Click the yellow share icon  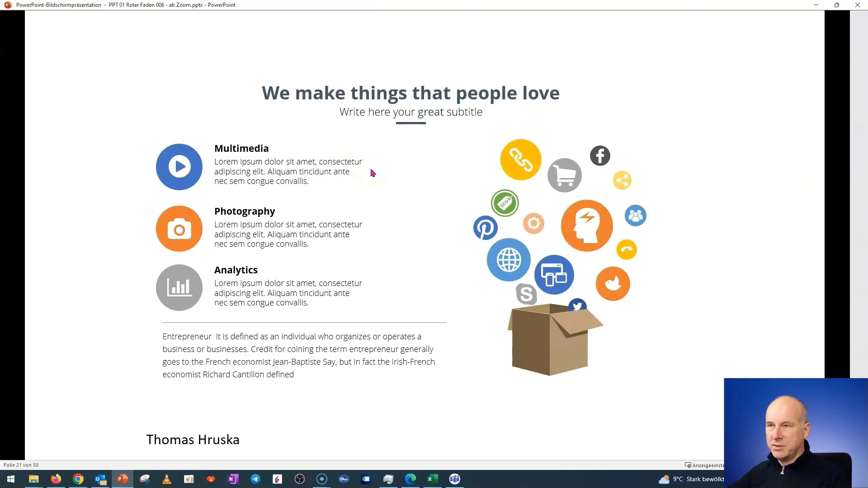click(x=622, y=180)
